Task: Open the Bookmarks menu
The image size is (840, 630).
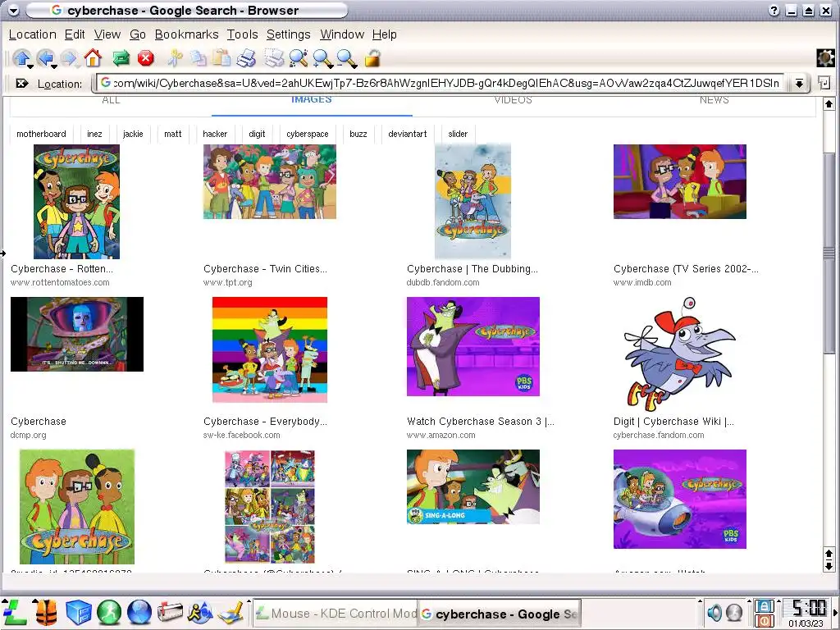Action: tap(186, 34)
